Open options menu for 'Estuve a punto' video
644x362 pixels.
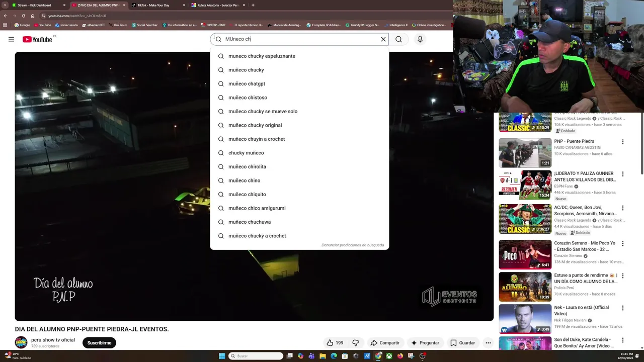[622, 276]
